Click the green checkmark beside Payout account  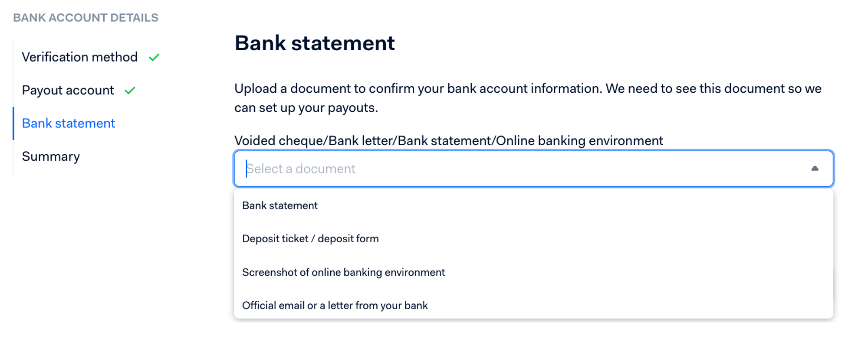pos(130,91)
